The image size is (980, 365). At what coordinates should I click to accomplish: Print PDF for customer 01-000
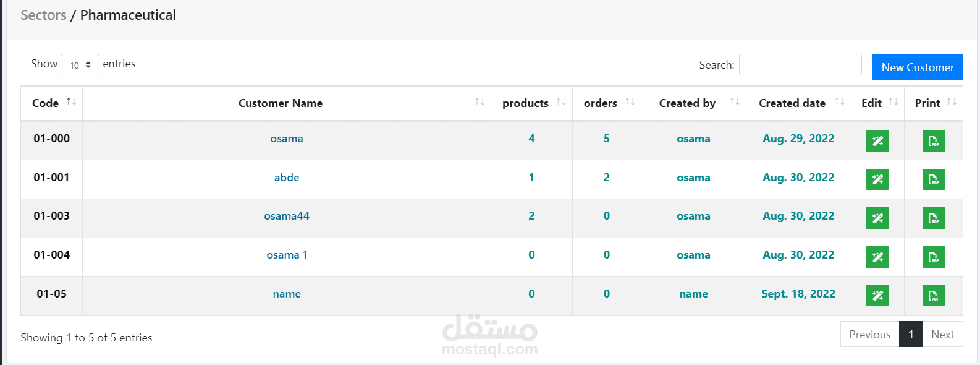pyautogui.click(x=933, y=141)
